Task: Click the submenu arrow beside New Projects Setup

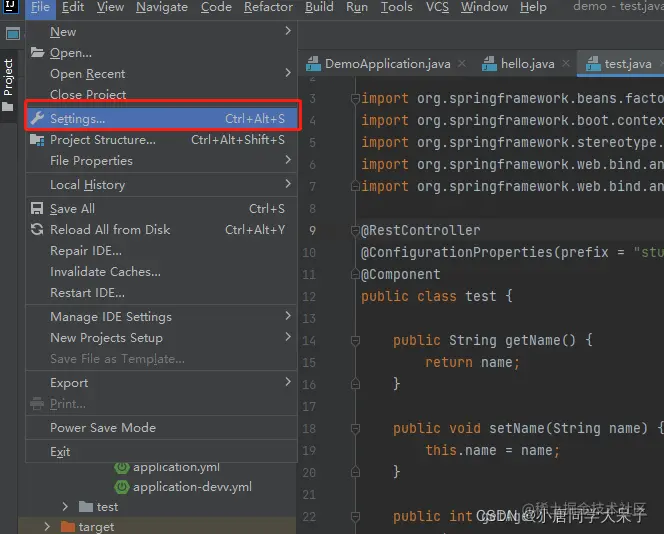Action: (x=288, y=337)
